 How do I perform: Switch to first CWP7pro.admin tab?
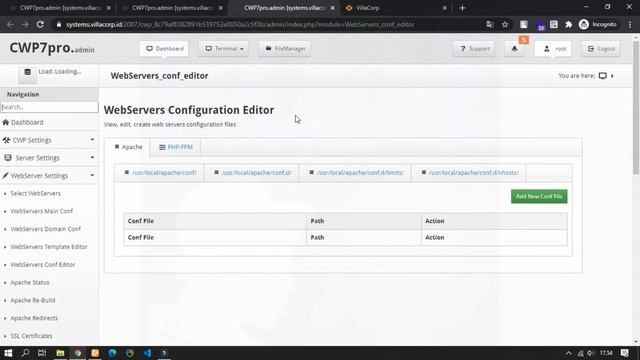[x=59, y=8]
